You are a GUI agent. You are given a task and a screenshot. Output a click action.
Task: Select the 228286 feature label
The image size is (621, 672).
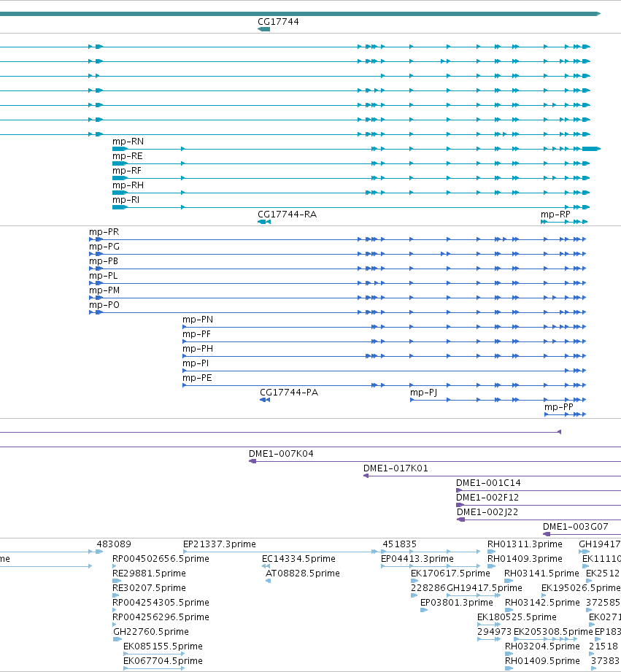click(428, 587)
